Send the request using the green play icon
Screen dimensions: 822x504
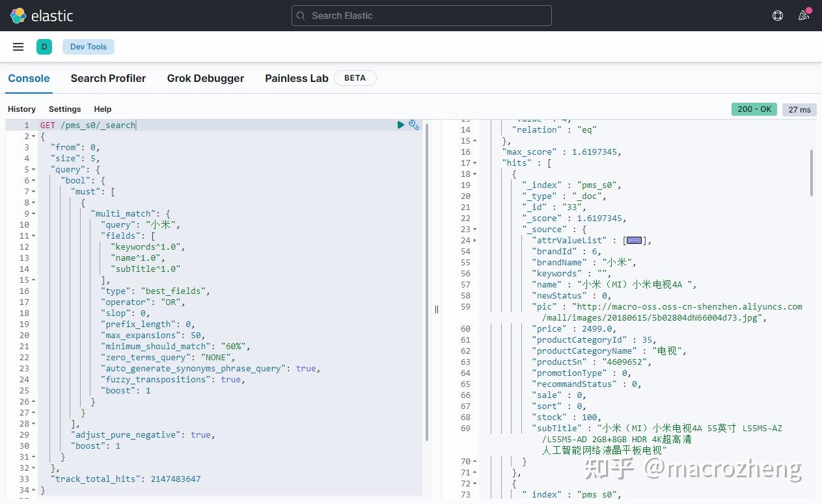click(401, 125)
